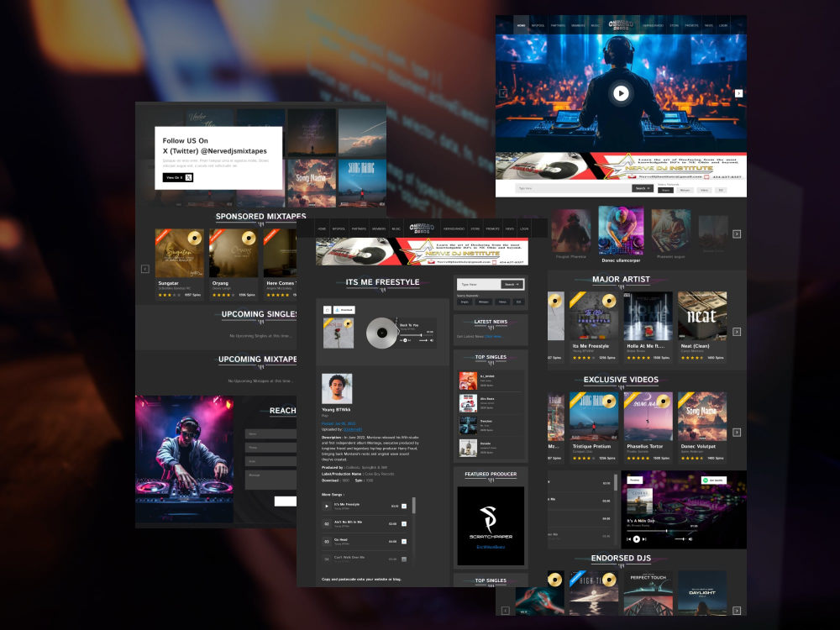This screenshot has width=840, height=630.
Task: Open the first Top Singles entry on song page
Action: [x=491, y=381]
